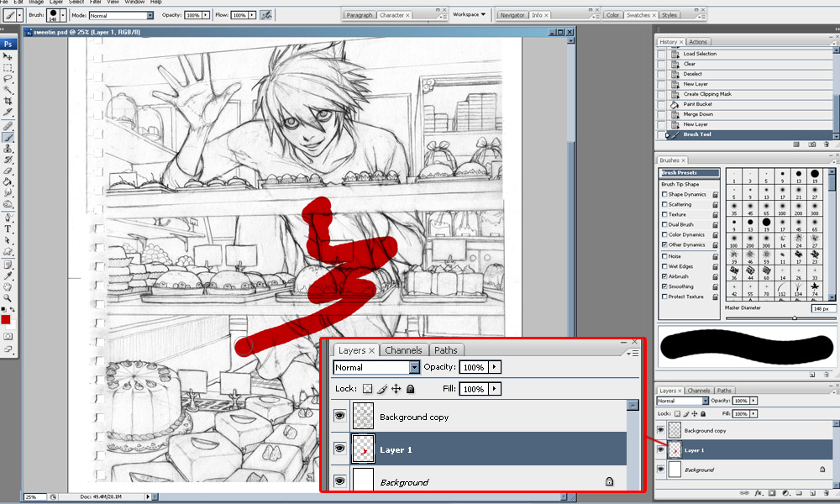Toggle Quick Mask mode icon
The width and height of the screenshot is (840, 504).
pyautogui.click(x=8, y=336)
